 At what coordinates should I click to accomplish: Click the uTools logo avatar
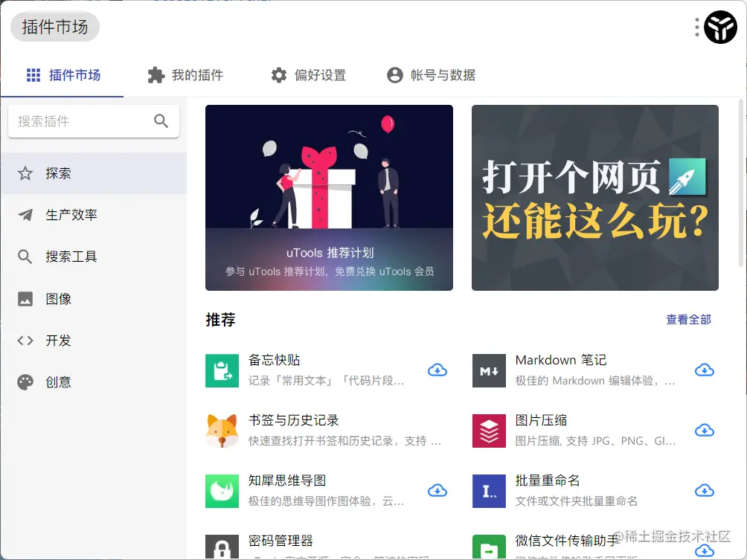pos(720,27)
